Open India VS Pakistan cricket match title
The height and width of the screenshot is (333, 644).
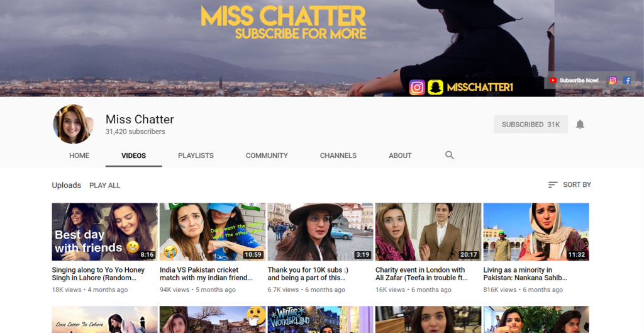coord(206,274)
